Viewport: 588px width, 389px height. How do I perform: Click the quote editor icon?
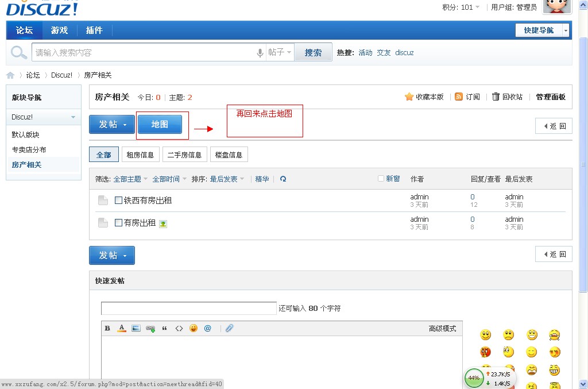pos(164,329)
